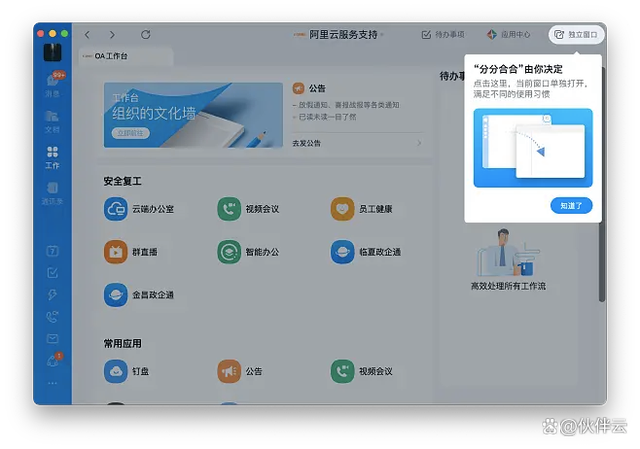Open 视频会议 under 常用应用
Viewport: 640px width, 449px height.
[x=361, y=371]
